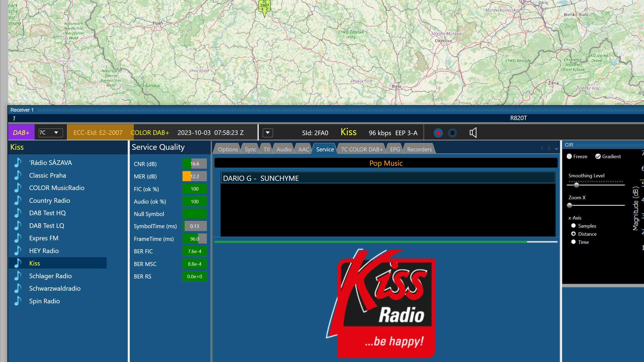Screen dimensions: 644x362
Task: Open the 7C channel dropdown
Action: pos(51,133)
